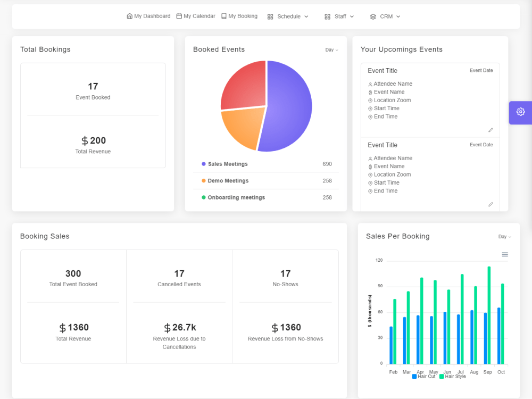This screenshot has height=399, width=532.
Task: Open the Booked Events Day dropdown
Action: click(x=331, y=50)
